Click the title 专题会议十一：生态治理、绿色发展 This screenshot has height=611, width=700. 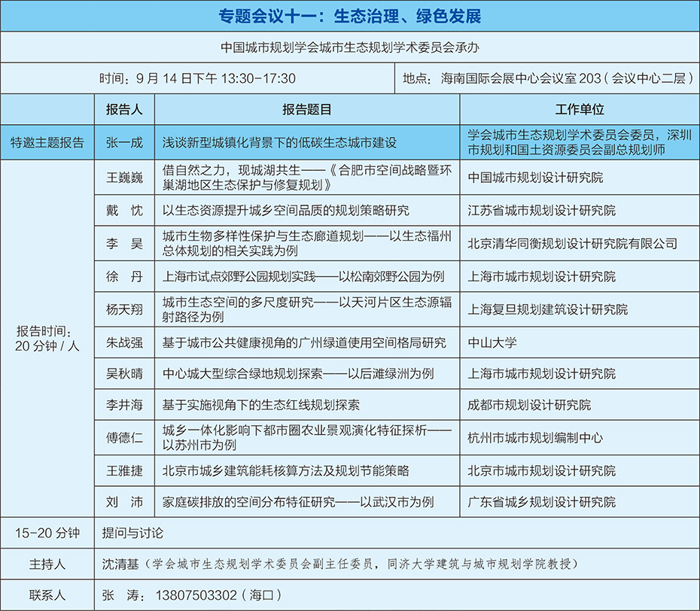pyautogui.click(x=349, y=16)
